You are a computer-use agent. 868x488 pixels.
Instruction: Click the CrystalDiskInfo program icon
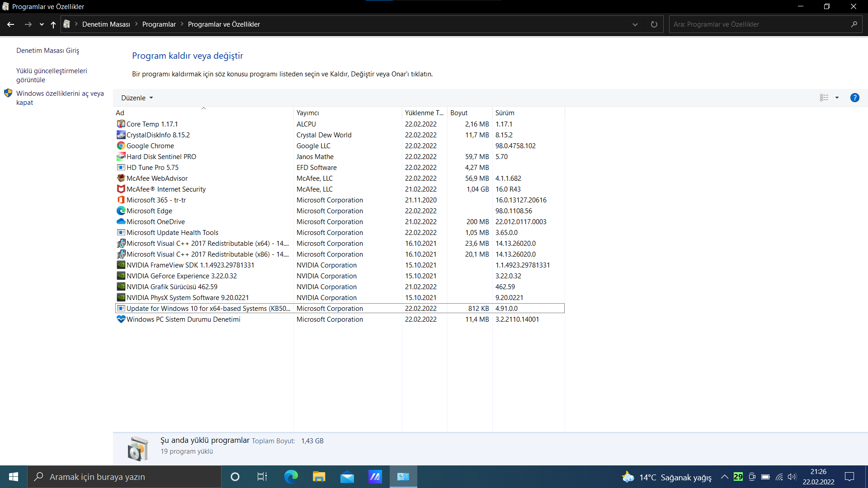pyautogui.click(x=121, y=135)
